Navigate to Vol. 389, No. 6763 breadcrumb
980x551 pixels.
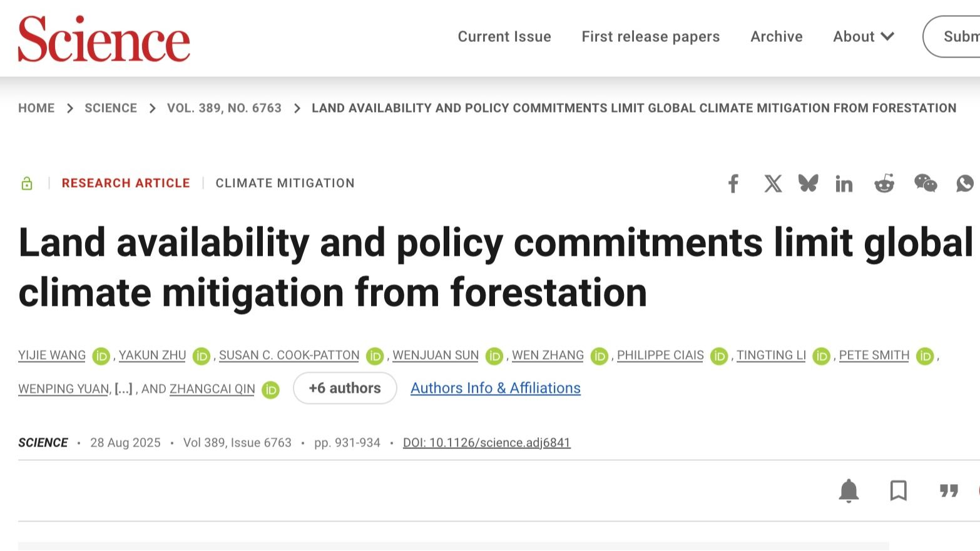224,108
